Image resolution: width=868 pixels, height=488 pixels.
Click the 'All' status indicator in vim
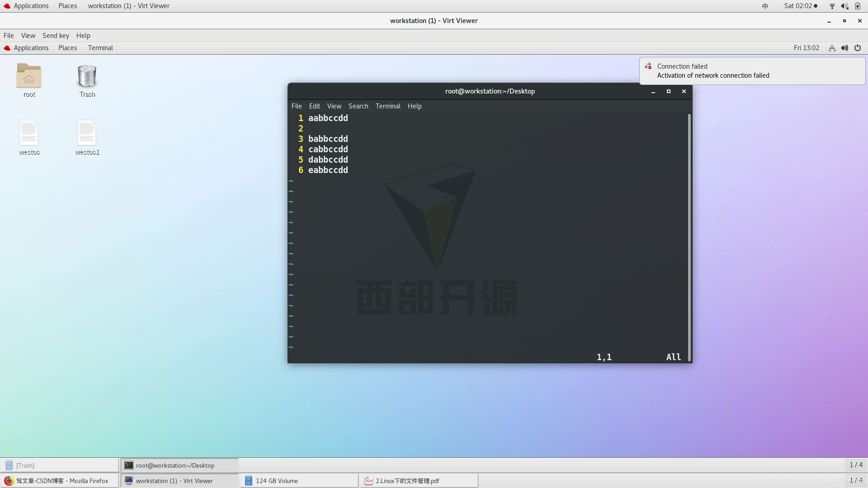click(674, 357)
